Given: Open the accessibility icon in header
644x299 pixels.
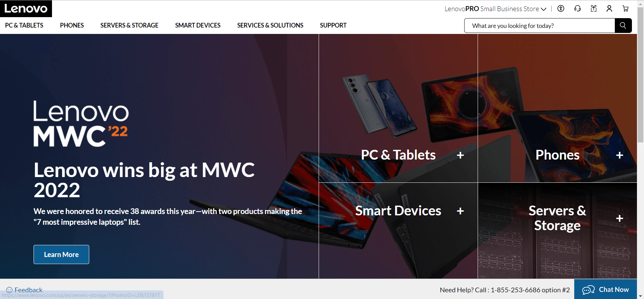Looking at the screenshot, I should [561, 8].
